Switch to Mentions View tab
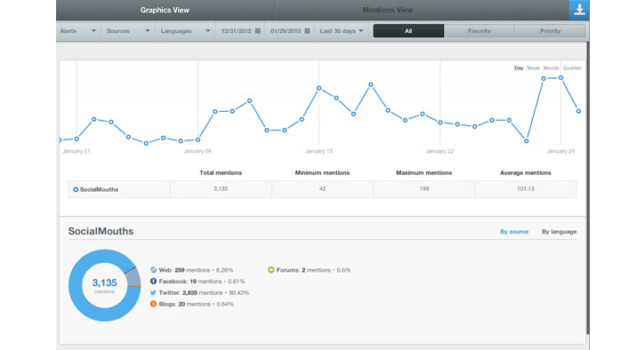 pos(387,10)
